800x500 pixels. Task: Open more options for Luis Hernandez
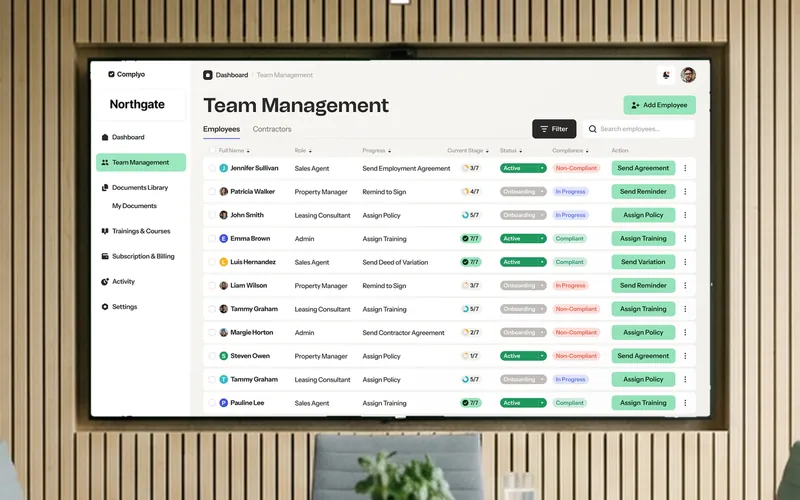coord(685,262)
